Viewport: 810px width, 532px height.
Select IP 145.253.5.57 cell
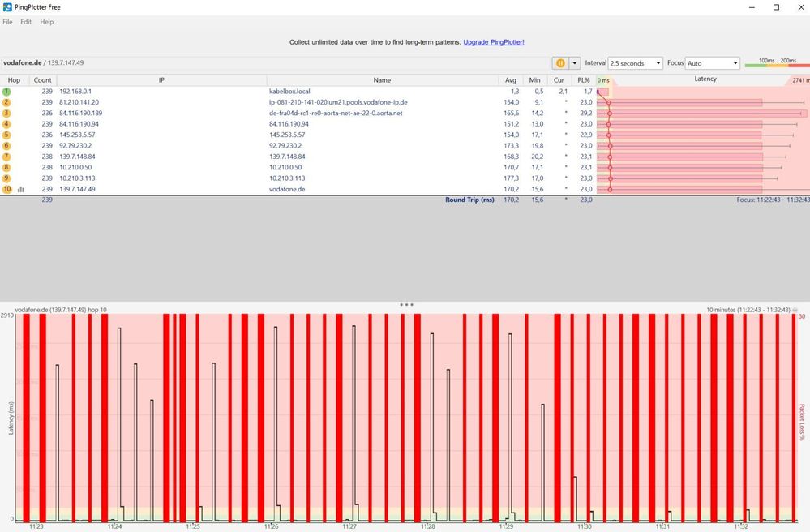pyautogui.click(x=77, y=135)
